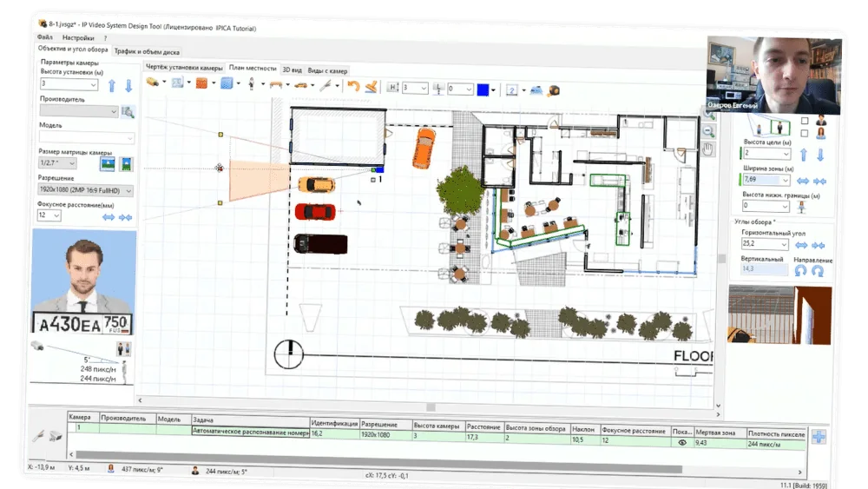Screen dimensions: 868x489
Task: Select the add camera tool icon
Action: [152, 82]
